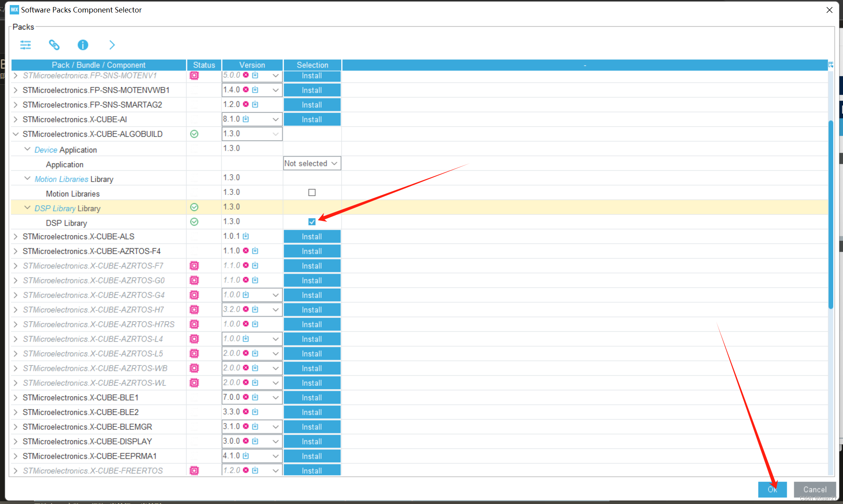Select the Application component row
Image resolution: width=843 pixels, height=504 pixels.
[x=420, y=164]
